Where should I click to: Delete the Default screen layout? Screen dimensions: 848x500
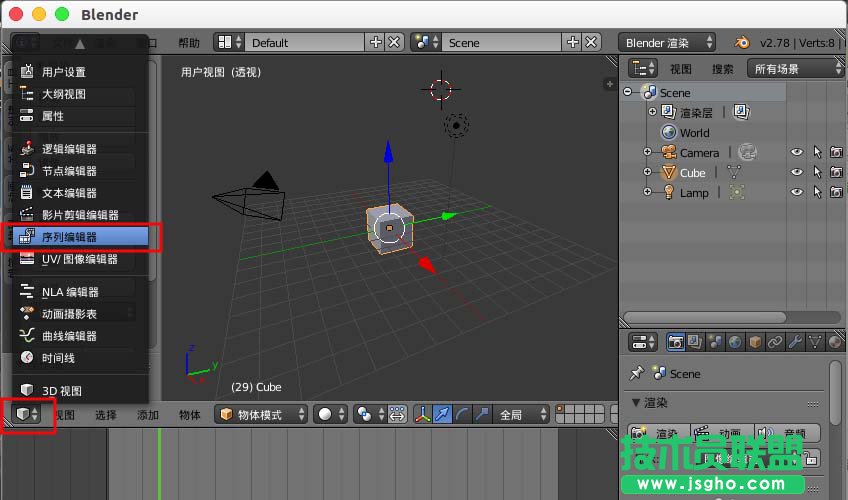point(394,42)
